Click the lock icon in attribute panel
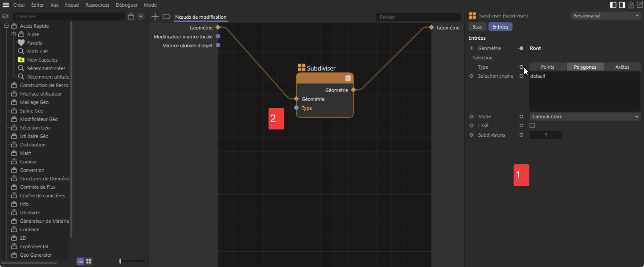 [631, 5]
